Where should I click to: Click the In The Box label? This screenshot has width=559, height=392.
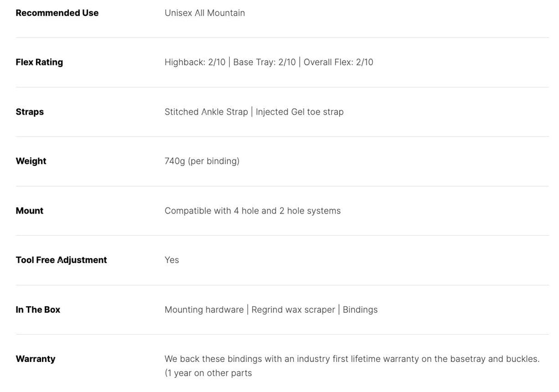(38, 309)
